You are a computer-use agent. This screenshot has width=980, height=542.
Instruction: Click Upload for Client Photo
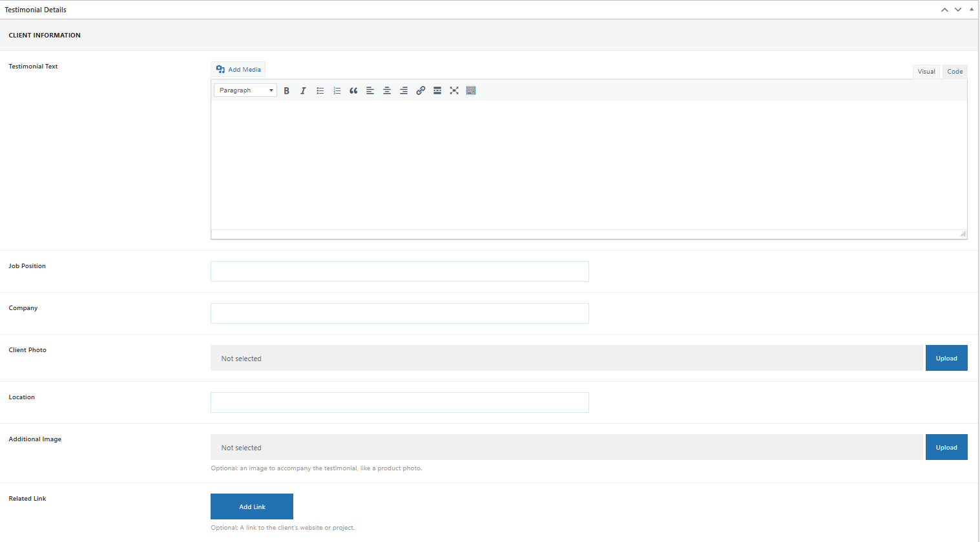pyautogui.click(x=946, y=358)
